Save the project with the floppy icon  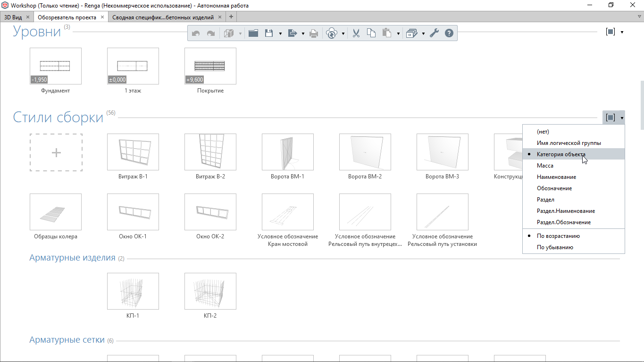(x=269, y=34)
